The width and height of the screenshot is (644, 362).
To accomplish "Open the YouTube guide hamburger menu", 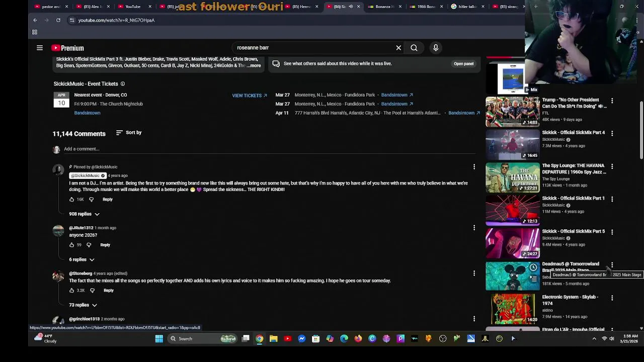I will tap(40, 48).
